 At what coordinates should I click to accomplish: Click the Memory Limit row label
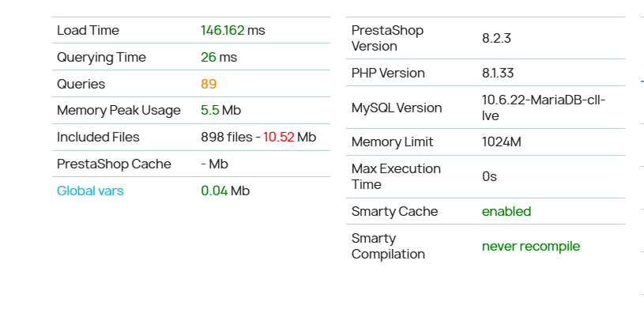[x=392, y=142]
